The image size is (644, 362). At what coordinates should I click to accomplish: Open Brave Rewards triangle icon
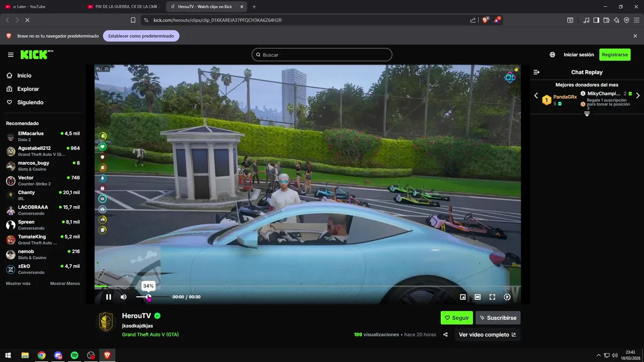pyautogui.click(x=497, y=20)
